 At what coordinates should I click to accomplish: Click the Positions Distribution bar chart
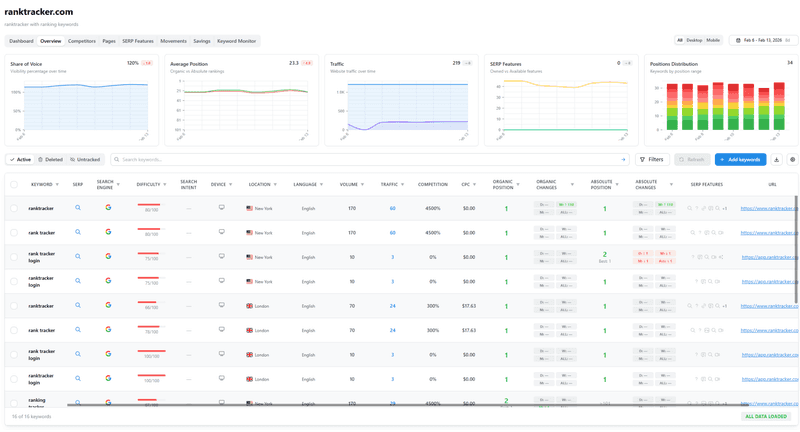point(719,108)
